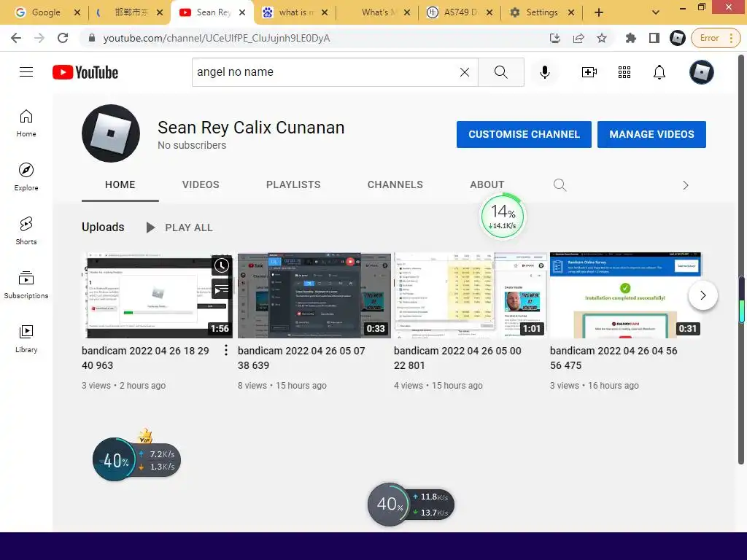Screen dimensions: 747x560
Task: Switch to the VIDEOS channel tab
Action: point(201,184)
